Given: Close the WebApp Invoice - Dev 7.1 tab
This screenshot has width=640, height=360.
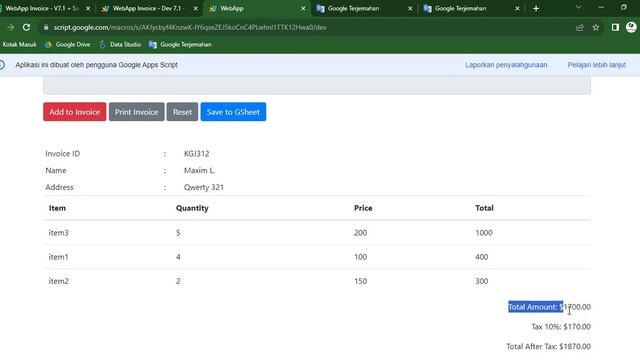Looking at the screenshot, I should pos(196,9).
